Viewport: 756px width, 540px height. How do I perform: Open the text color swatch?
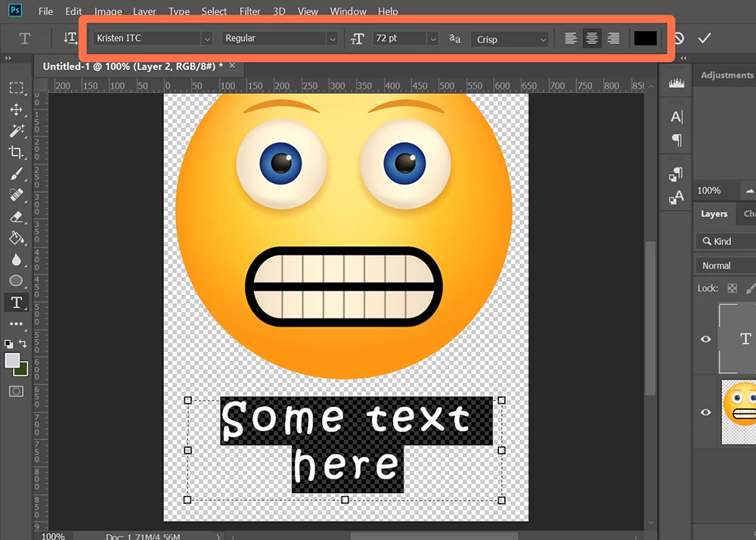click(x=645, y=38)
